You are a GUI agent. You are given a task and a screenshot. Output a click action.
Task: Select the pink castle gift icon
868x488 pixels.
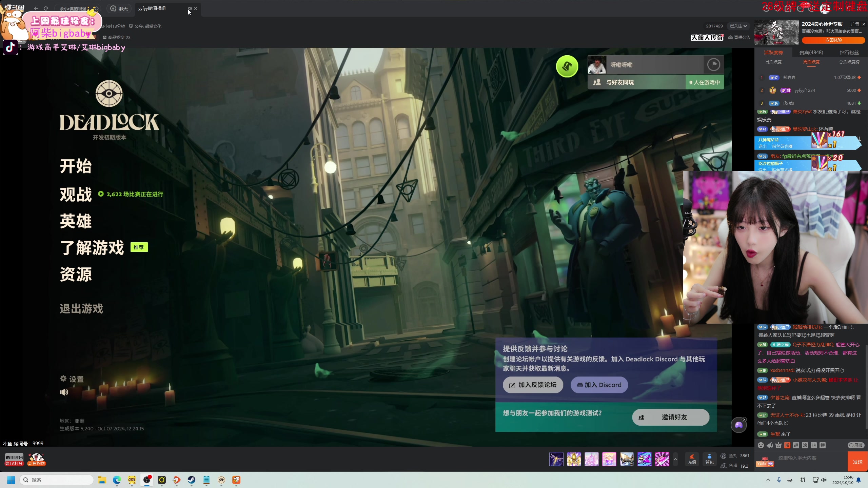(x=592, y=459)
